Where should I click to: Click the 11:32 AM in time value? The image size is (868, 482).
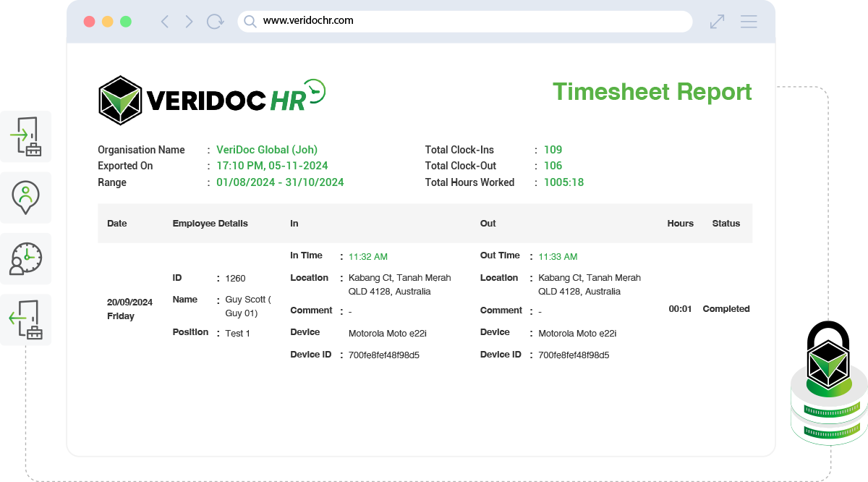pyautogui.click(x=367, y=257)
